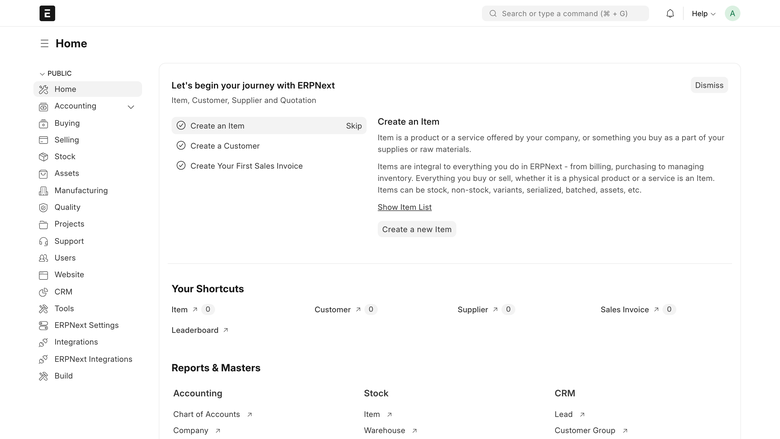780x439 pixels.
Task: Click the Integrations sidebar icon
Action: [x=44, y=343]
